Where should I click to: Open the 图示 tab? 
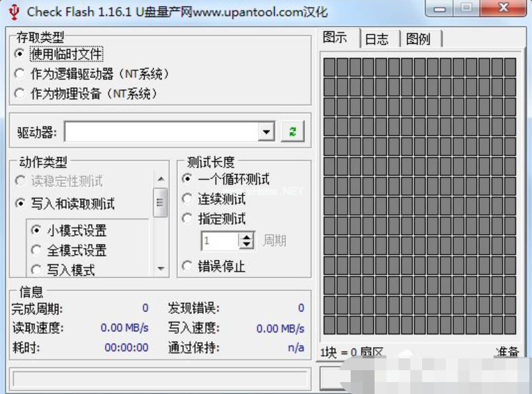tap(335, 38)
